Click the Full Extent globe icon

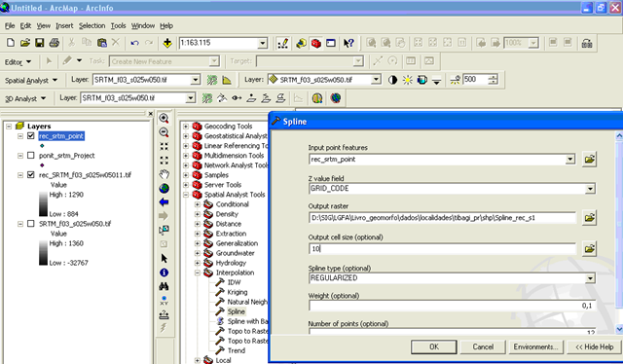[x=164, y=188]
